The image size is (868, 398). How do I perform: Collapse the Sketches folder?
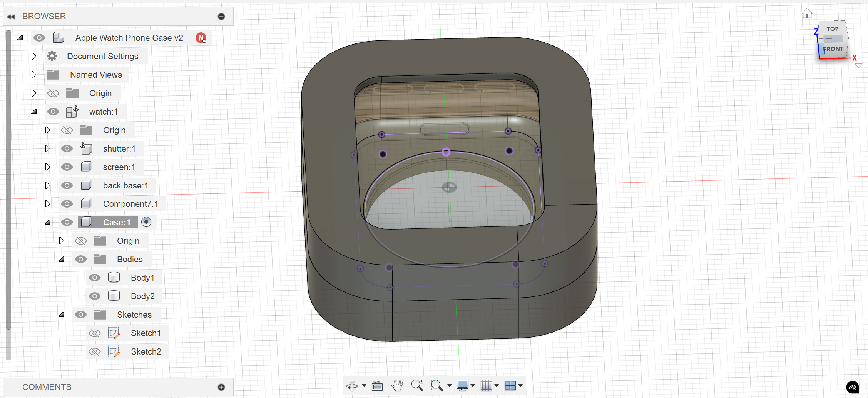click(x=62, y=315)
